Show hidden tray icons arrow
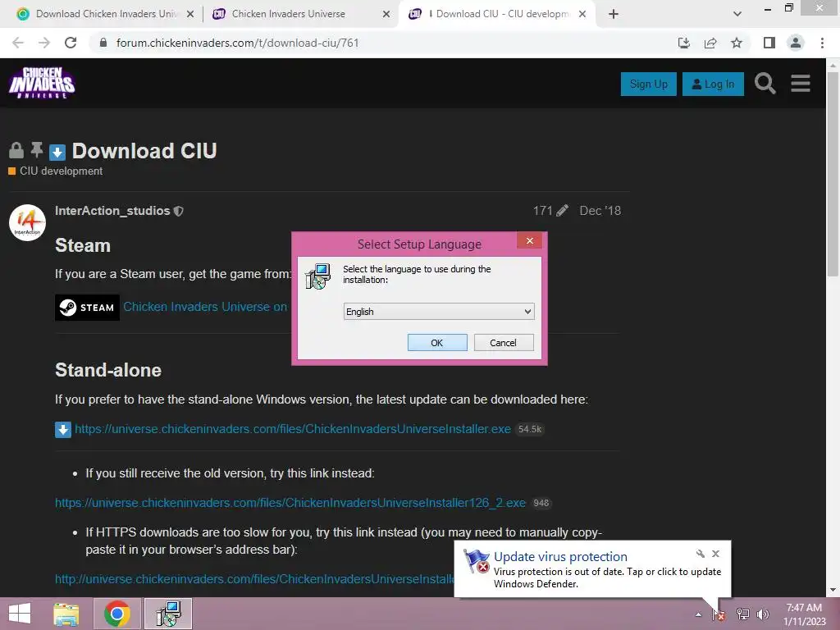 point(698,614)
